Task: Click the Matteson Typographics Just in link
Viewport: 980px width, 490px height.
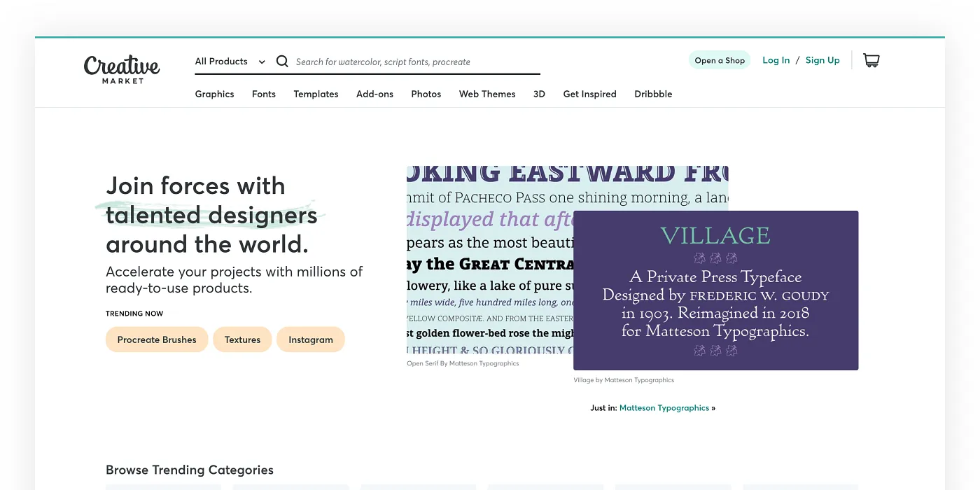Action: (664, 407)
